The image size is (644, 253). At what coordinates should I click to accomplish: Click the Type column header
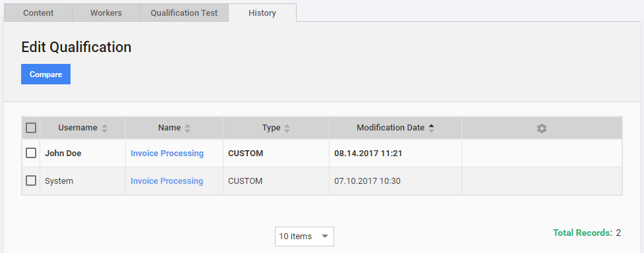[x=276, y=128]
